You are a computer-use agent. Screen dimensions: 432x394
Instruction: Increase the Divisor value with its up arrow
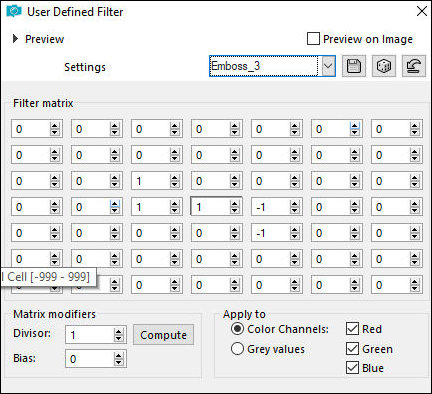click(x=119, y=332)
